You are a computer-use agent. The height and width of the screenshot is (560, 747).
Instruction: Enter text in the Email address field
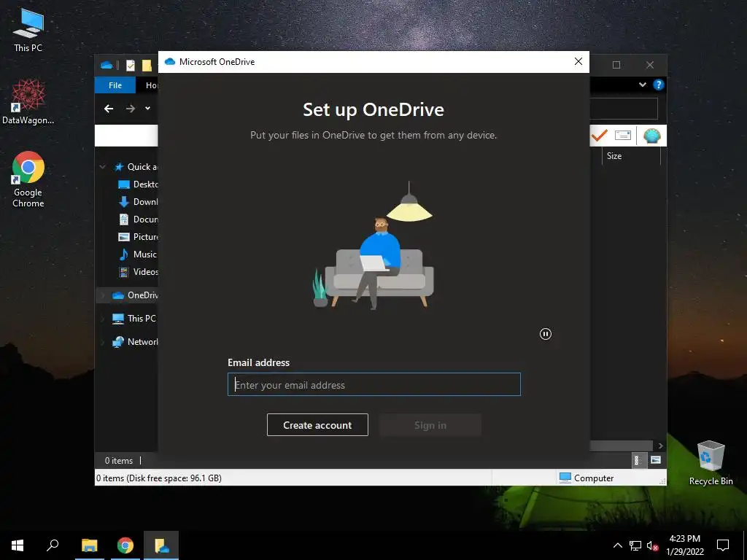click(374, 384)
